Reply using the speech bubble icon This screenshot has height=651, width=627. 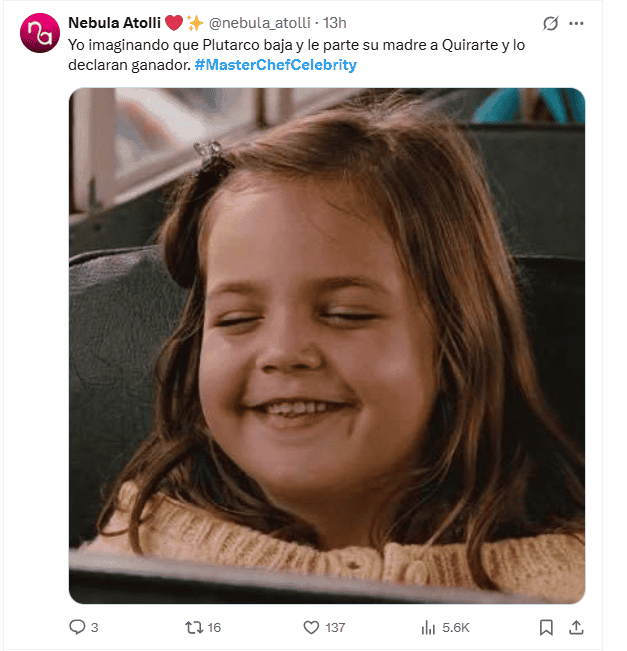pos(77,627)
